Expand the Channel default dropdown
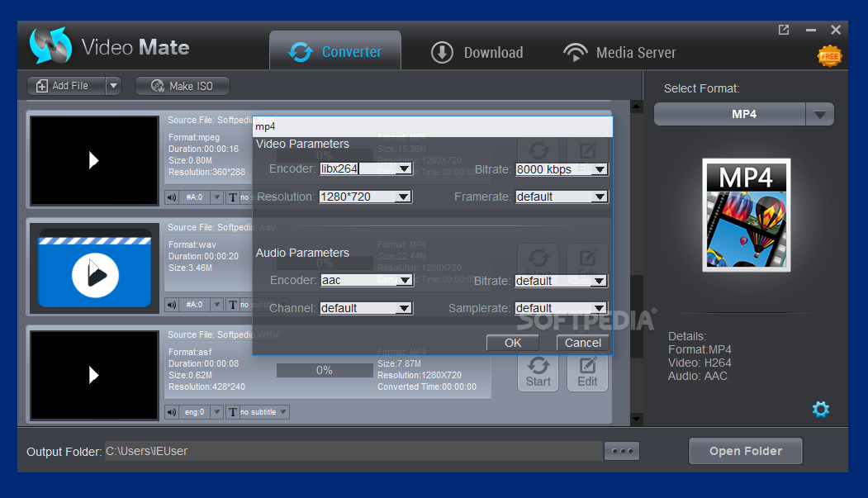868x498 pixels. point(405,308)
